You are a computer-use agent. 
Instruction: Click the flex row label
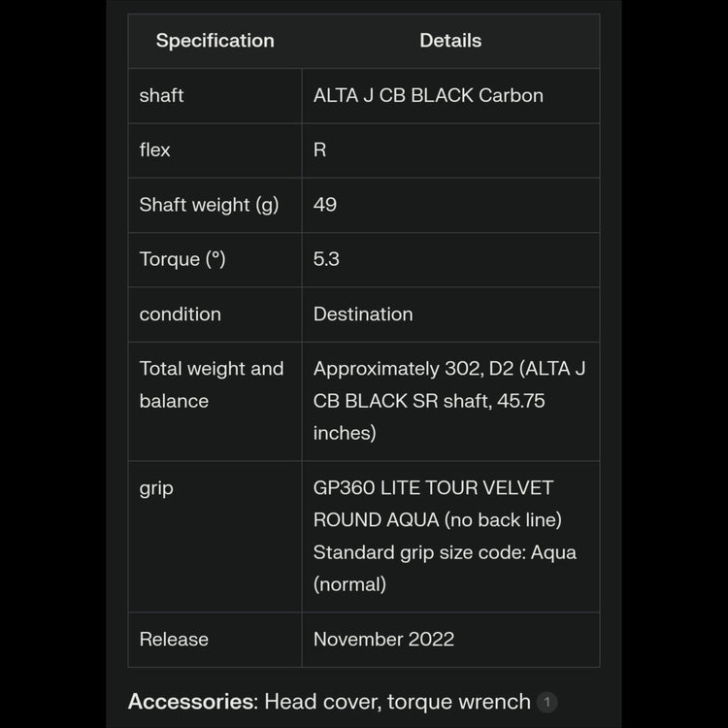154,149
